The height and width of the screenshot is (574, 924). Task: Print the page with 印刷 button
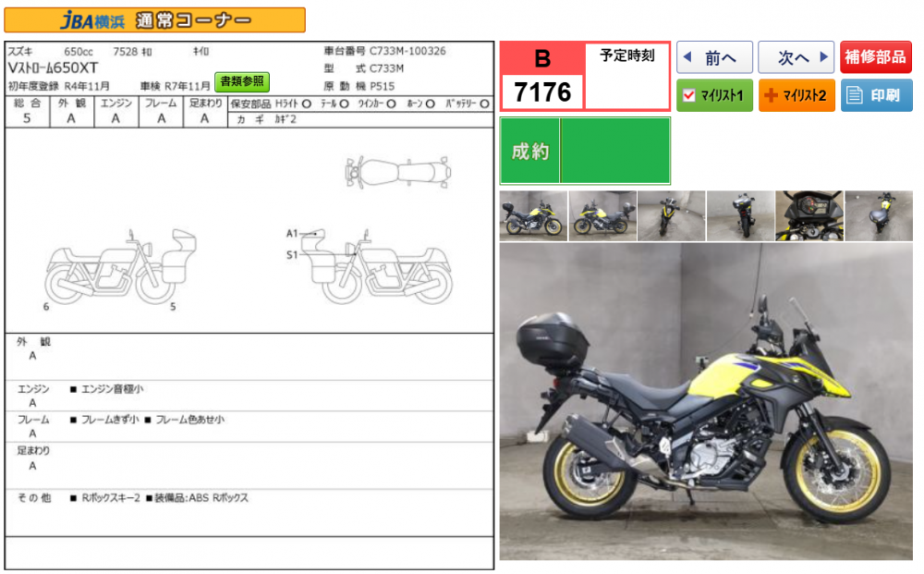click(x=876, y=95)
